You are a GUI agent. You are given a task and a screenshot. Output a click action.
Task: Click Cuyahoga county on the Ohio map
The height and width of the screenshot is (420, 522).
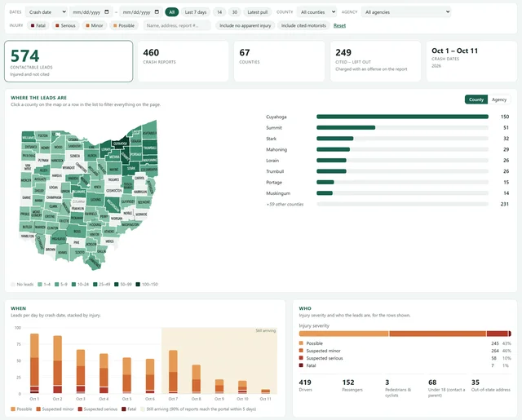pyautogui.click(x=119, y=144)
